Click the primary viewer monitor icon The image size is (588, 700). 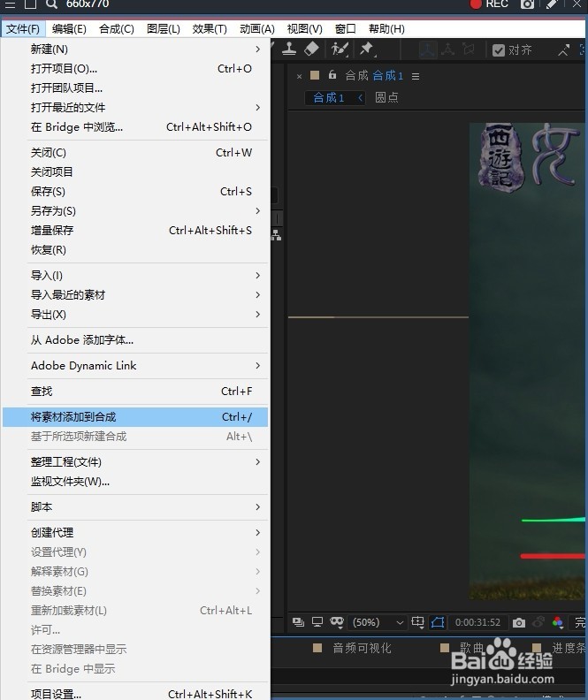[x=317, y=622]
